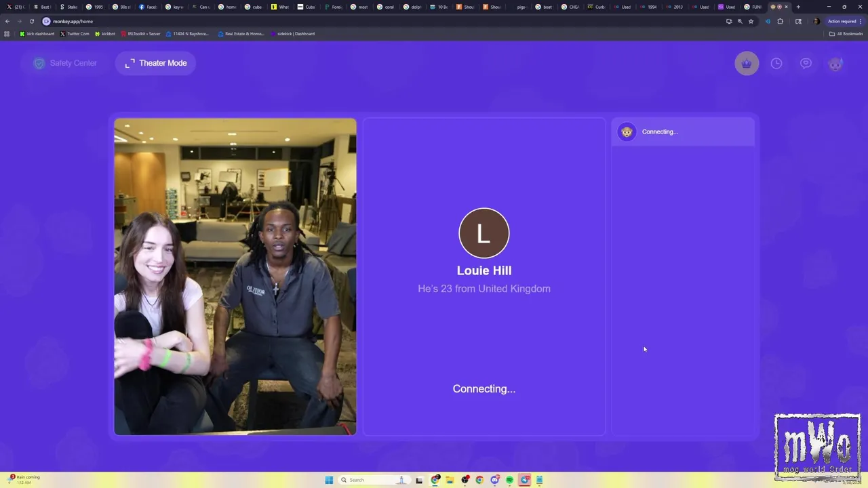Click the local webcam video preview
Image resolution: width=868 pixels, height=488 pixels.
point(235,277)
